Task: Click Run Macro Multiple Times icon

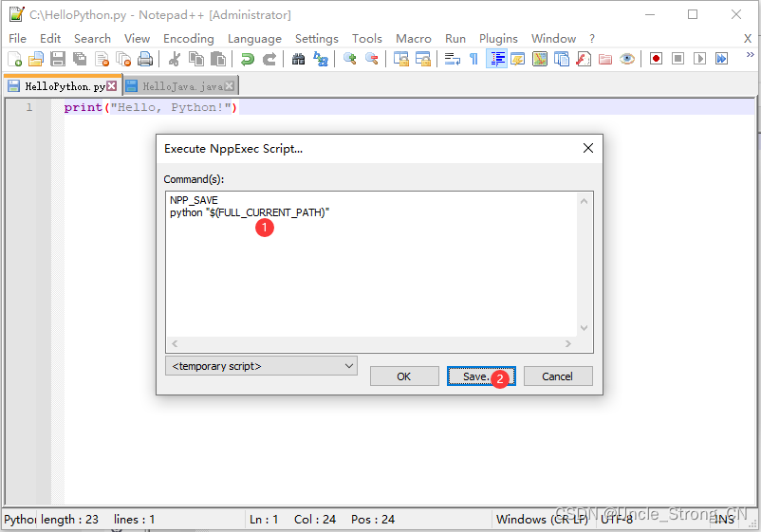Action: coord(722,59)
